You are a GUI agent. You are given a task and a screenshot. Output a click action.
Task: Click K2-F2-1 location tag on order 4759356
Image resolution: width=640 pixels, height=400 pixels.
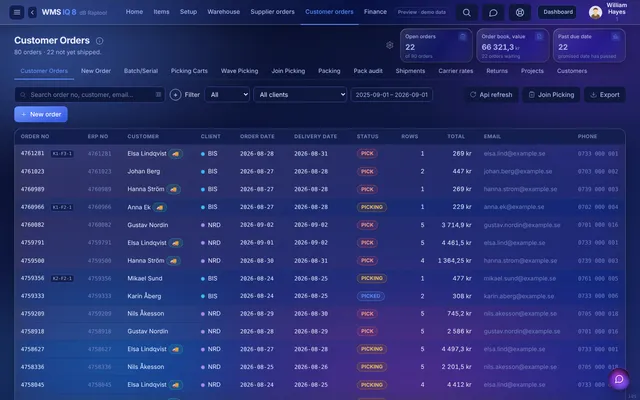point(62,279)
